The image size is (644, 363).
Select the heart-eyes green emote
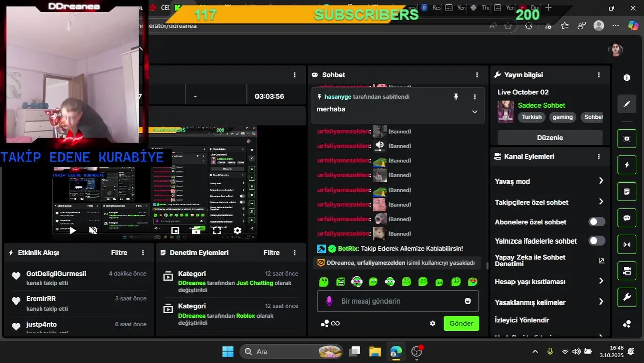click(x=473, y=282)
